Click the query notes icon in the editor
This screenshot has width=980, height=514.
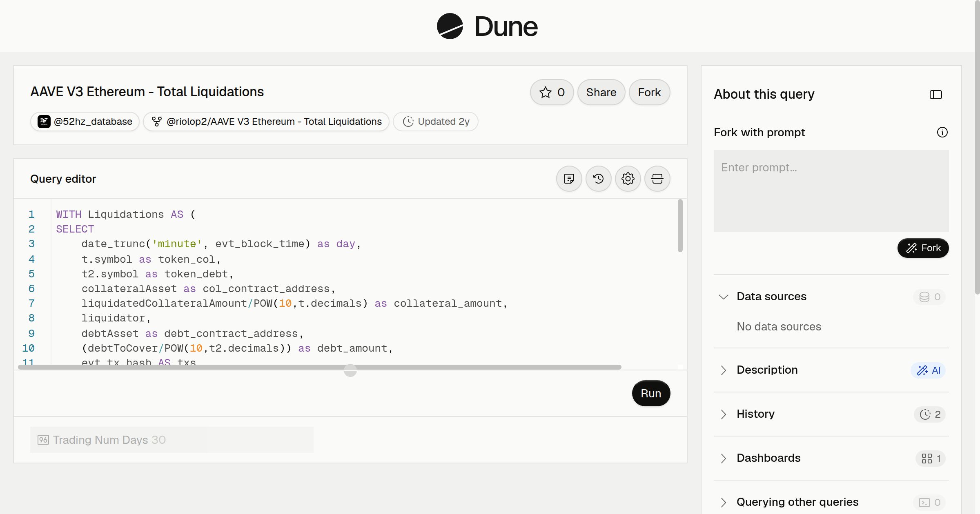pyautogui.click(x=569, y=179)
